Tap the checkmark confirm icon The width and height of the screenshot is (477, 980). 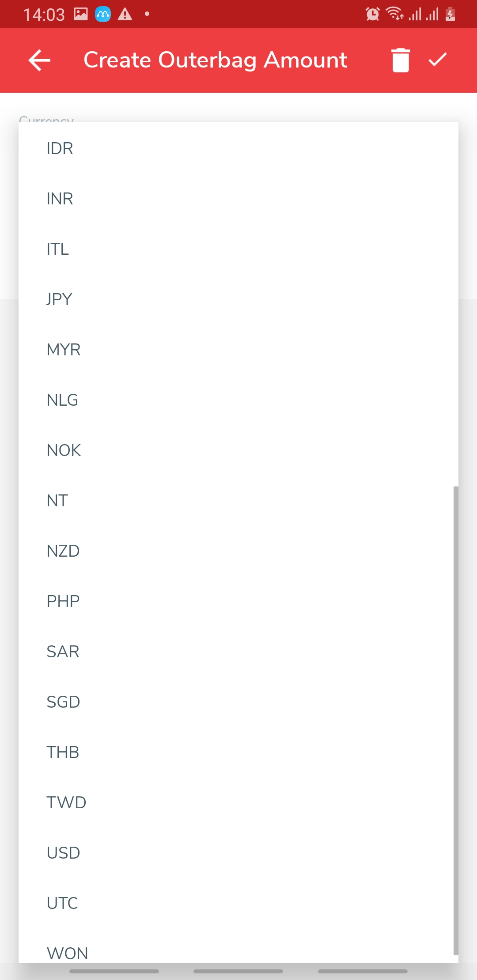coord(438,60)
